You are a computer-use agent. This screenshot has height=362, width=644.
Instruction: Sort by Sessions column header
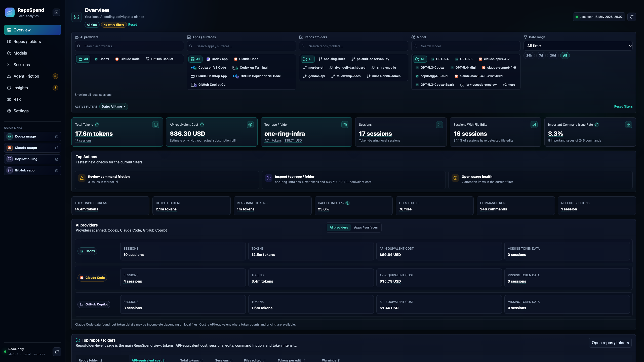[x=224, y=360]
